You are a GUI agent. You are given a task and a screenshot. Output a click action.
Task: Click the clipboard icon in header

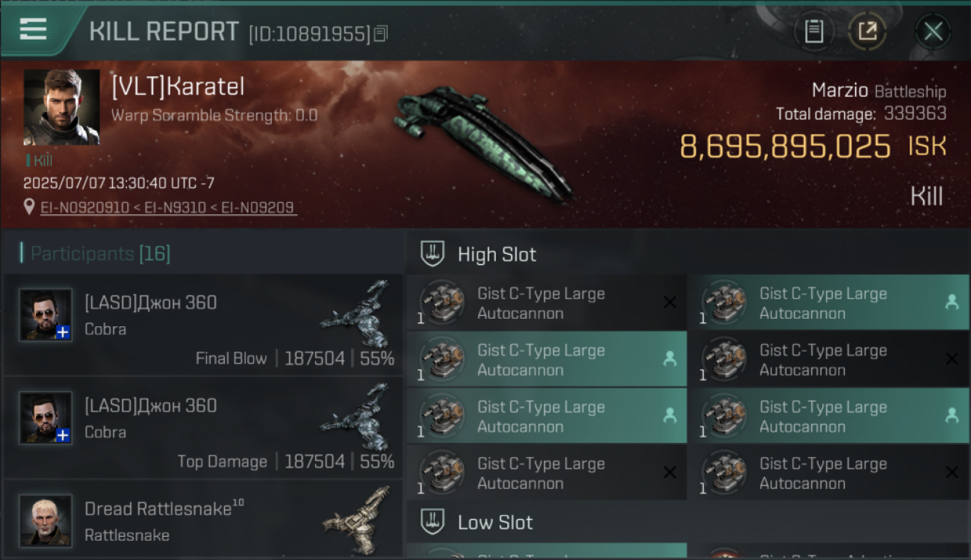[813, 31]
